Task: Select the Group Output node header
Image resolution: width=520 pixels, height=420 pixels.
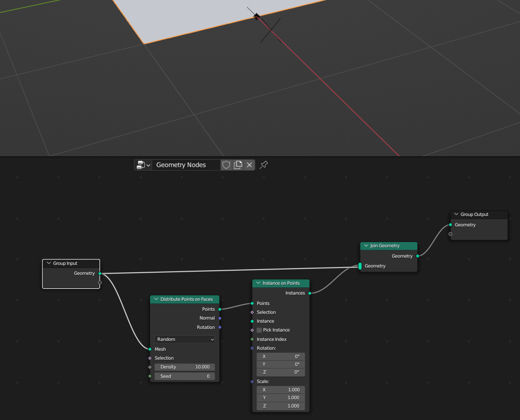Action: [x=482, y=214]
